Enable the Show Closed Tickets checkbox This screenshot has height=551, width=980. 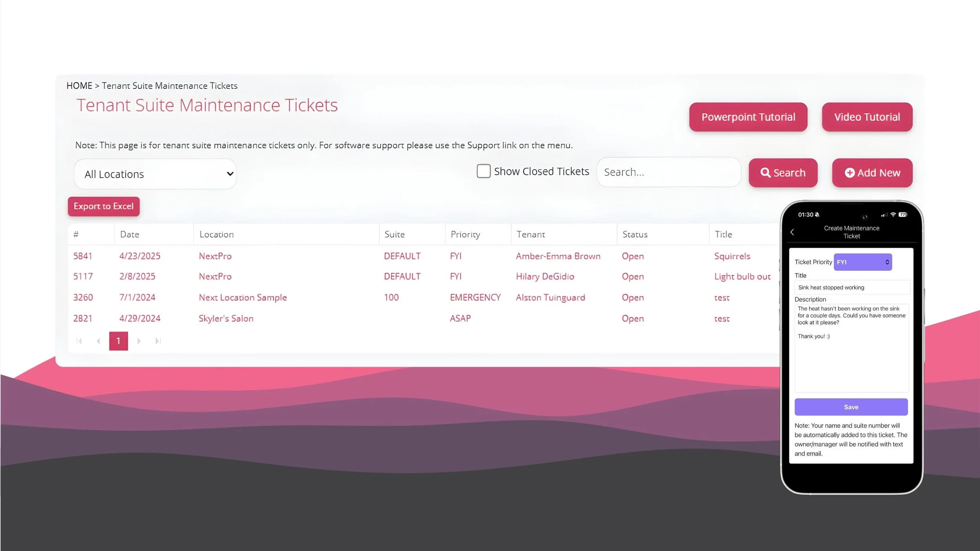[x=483, y=171]
